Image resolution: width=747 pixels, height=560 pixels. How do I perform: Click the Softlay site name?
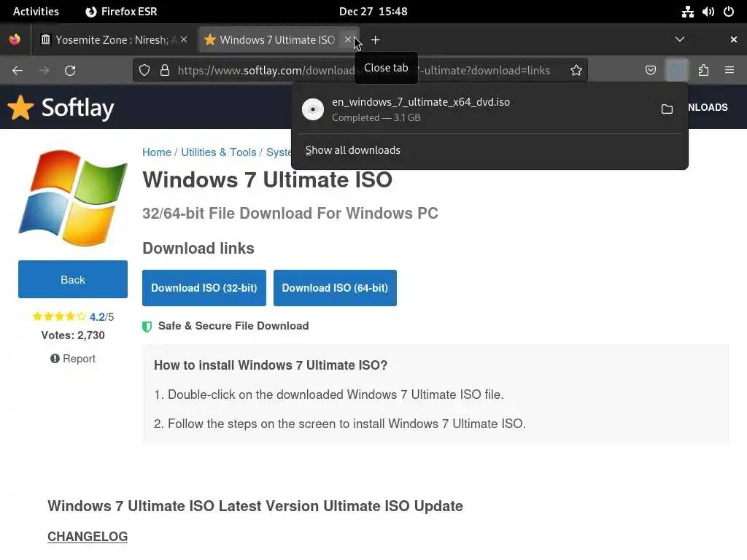tap(77, 108)
